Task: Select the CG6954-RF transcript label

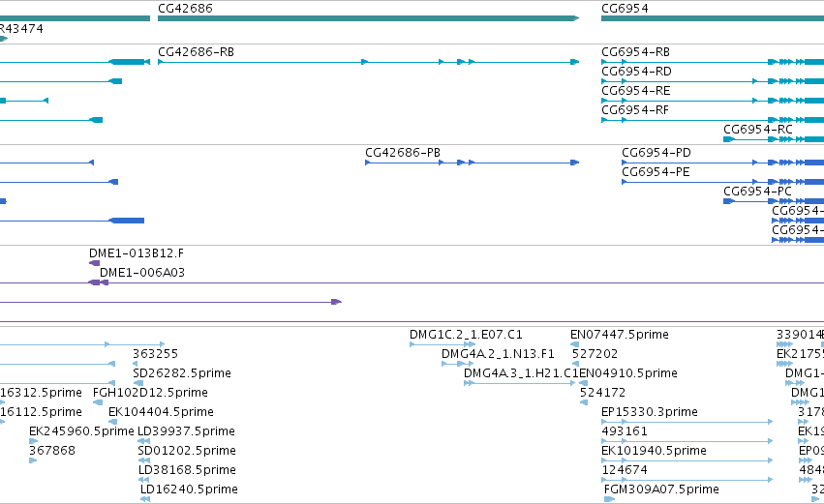Action: (x=635, y=110)
